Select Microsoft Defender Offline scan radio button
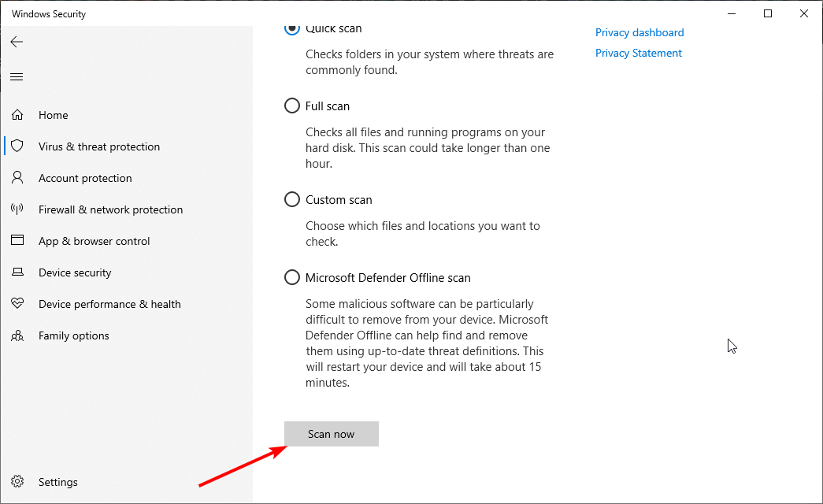 tap(292, 277)
